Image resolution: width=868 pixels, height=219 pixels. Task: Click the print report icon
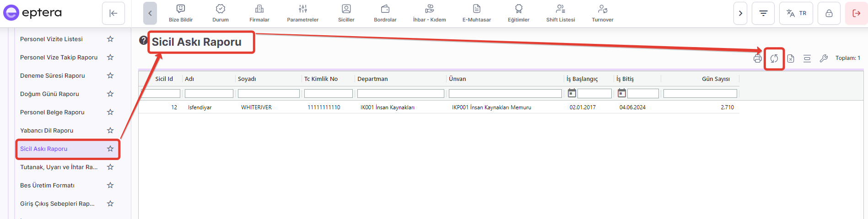(x=757, y=59)
